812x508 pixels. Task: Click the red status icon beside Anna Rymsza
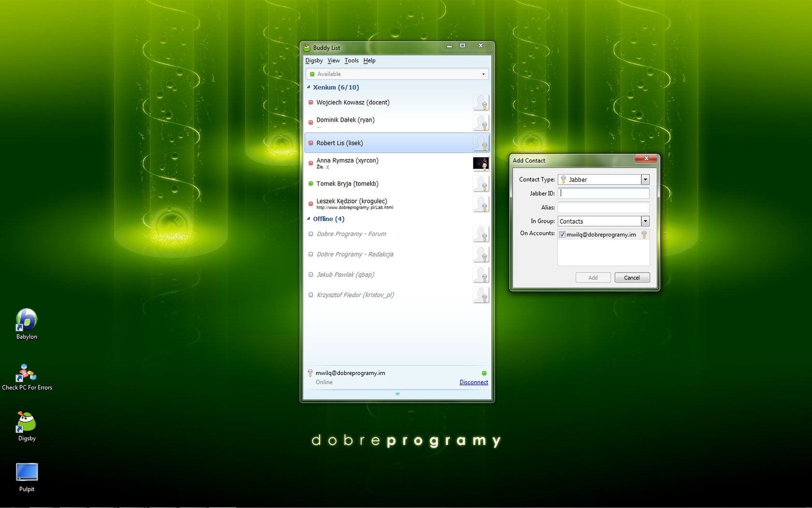tap(311, 164)
